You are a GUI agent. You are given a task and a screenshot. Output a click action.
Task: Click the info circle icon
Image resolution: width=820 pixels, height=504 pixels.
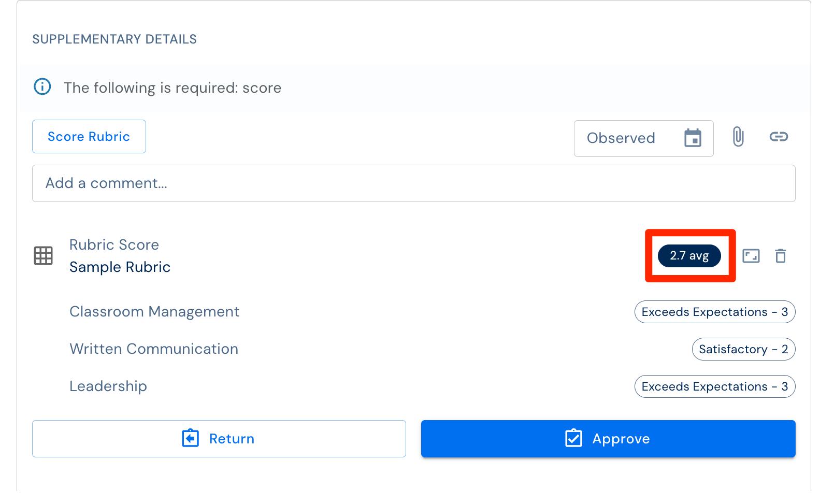pyautogui.click(x=42, y=87)
